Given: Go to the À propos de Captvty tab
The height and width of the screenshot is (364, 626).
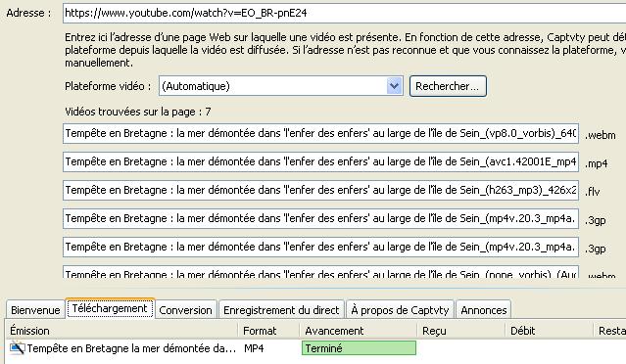Looking at the screenshot, I should 400,310.
